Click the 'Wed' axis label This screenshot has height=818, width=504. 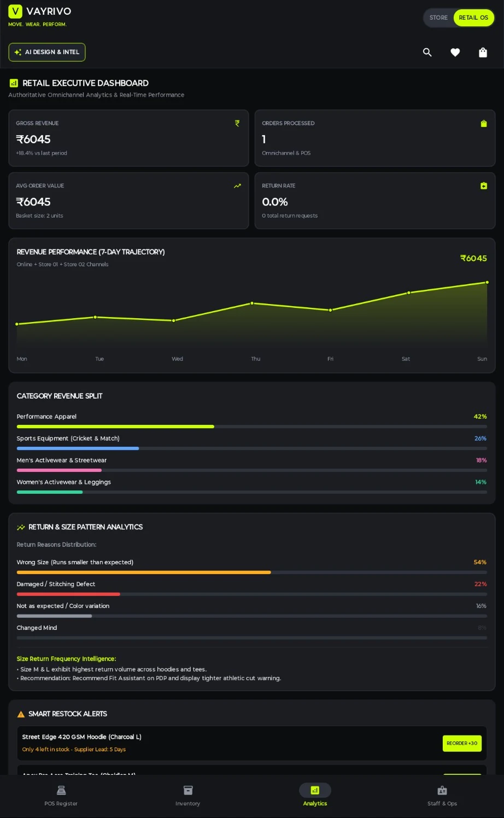click(177, 359)
